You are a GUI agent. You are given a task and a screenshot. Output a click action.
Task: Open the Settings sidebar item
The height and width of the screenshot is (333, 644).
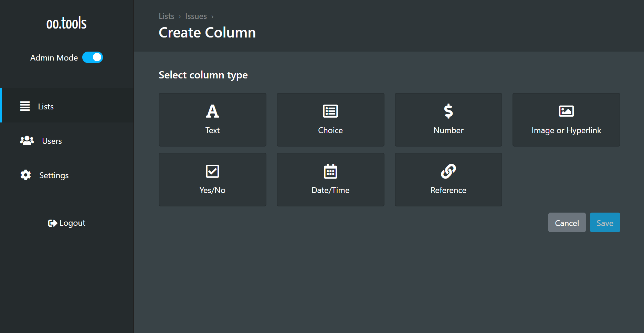[54, 175]
